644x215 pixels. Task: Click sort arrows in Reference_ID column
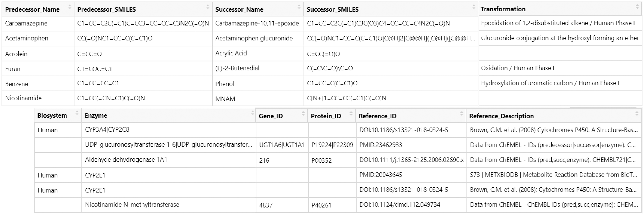pyautogui.click(x=461, y=114)
